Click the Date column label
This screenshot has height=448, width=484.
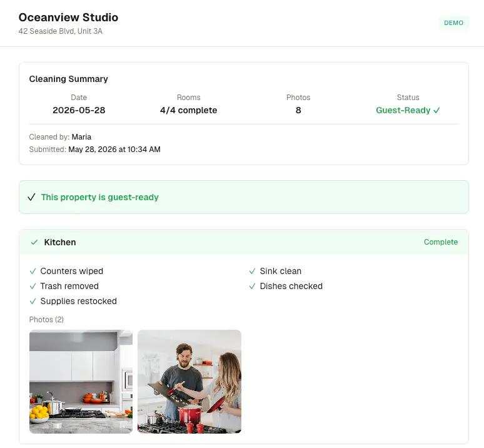point(79,98)
